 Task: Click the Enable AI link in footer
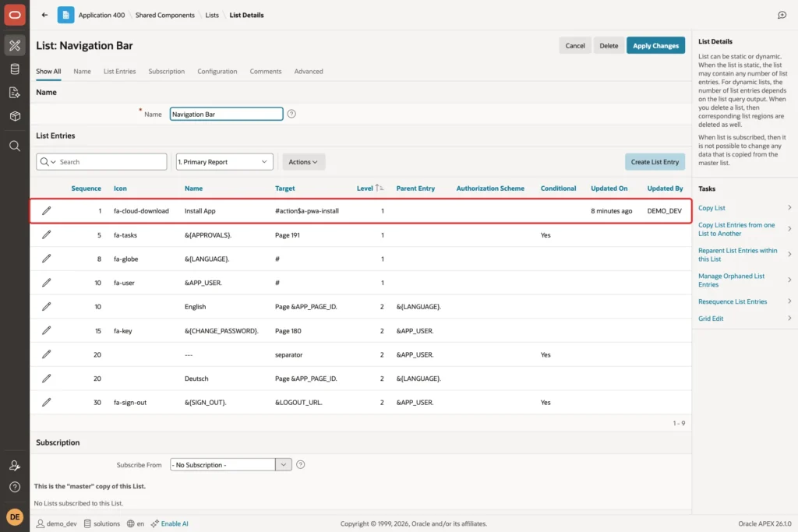175,523
